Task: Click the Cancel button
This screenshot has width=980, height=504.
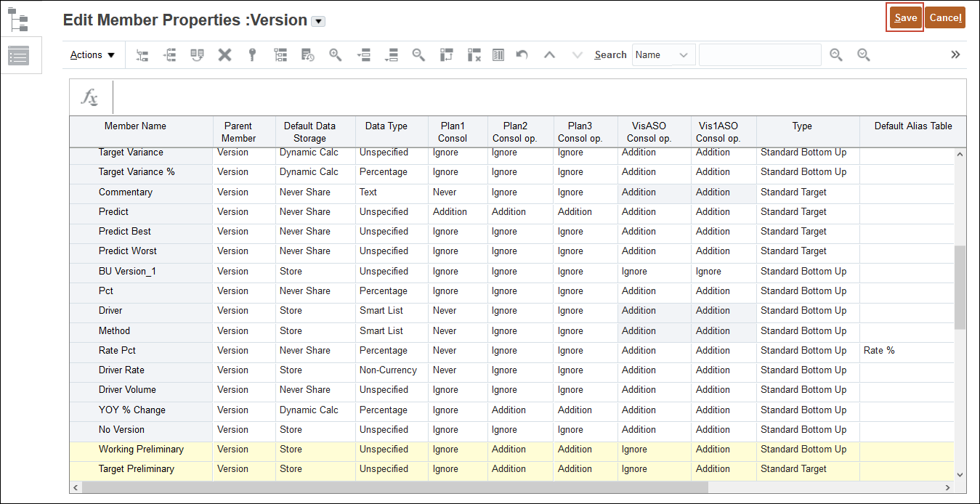Action: [x=945, y=17]
